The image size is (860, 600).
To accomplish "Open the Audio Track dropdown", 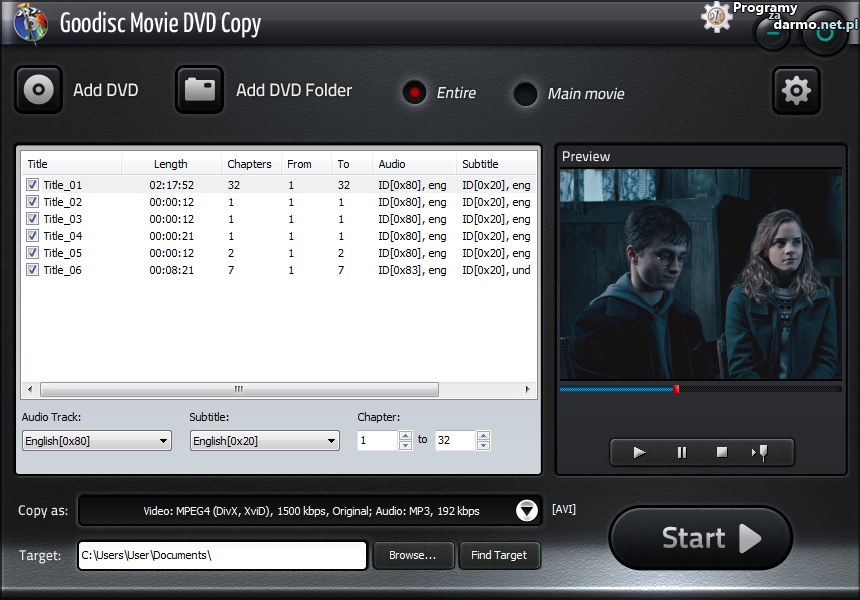I will tap(97, 440).
